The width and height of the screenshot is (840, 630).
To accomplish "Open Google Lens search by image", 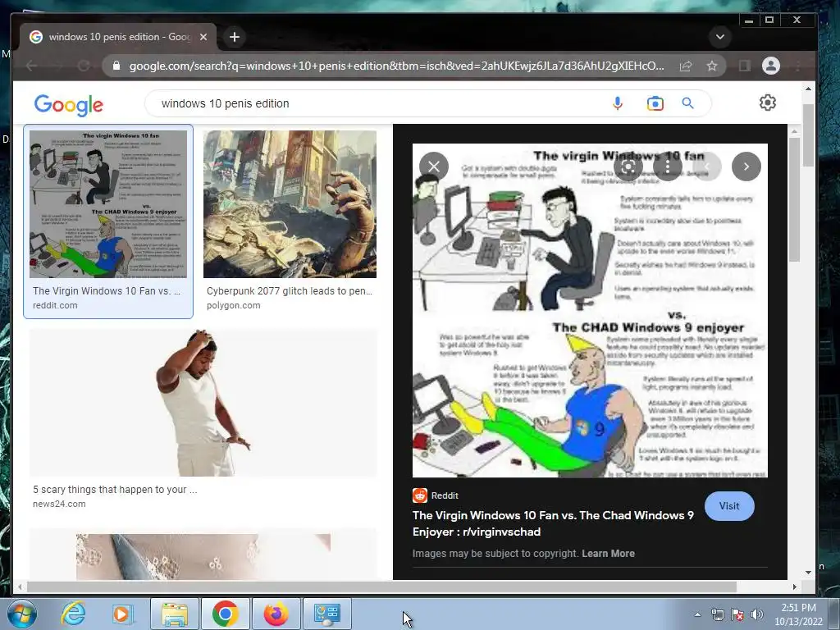I will 655,103.
